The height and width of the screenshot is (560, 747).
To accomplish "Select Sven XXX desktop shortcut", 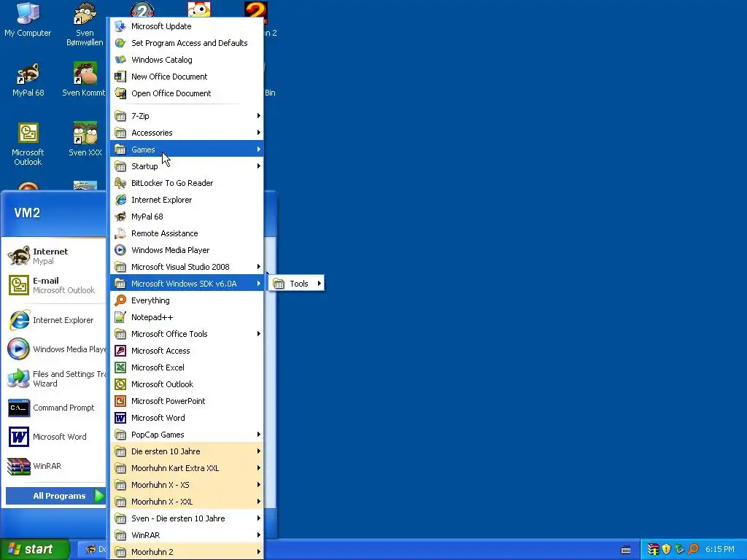I will [85, 139].
